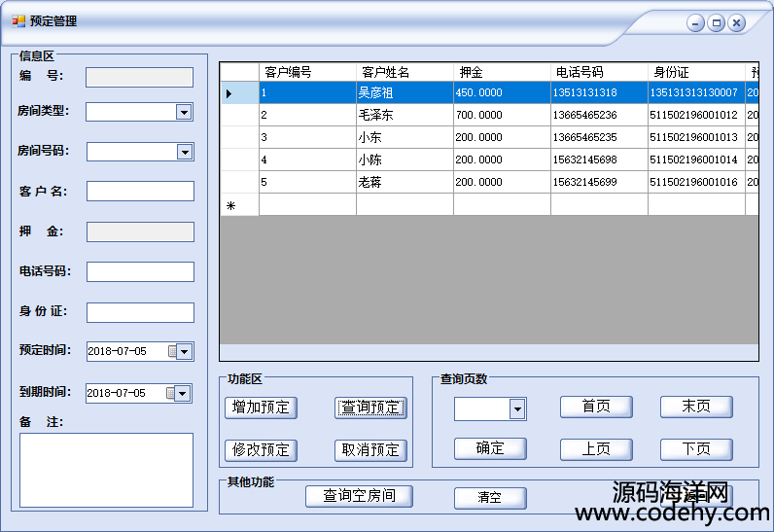This screenshot has width=774, height=532.
Task: Open the 到期时间 date picker dropdown
Action: [184, 393]
